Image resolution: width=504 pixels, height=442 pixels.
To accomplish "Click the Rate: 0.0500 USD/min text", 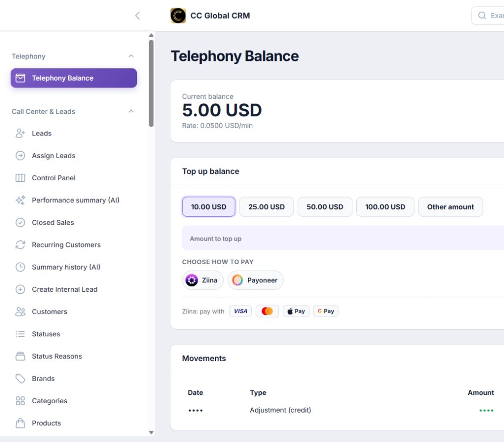I will coord(217,125).
